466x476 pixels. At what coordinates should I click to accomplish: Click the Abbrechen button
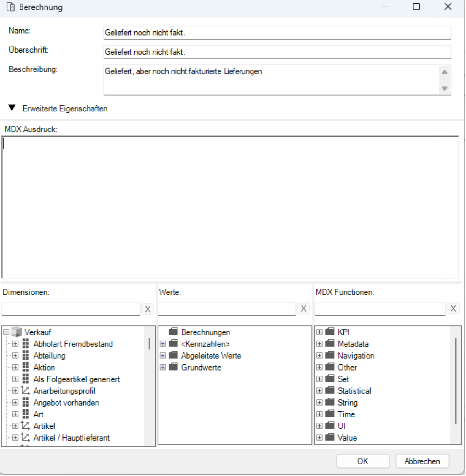click(422, 461)
